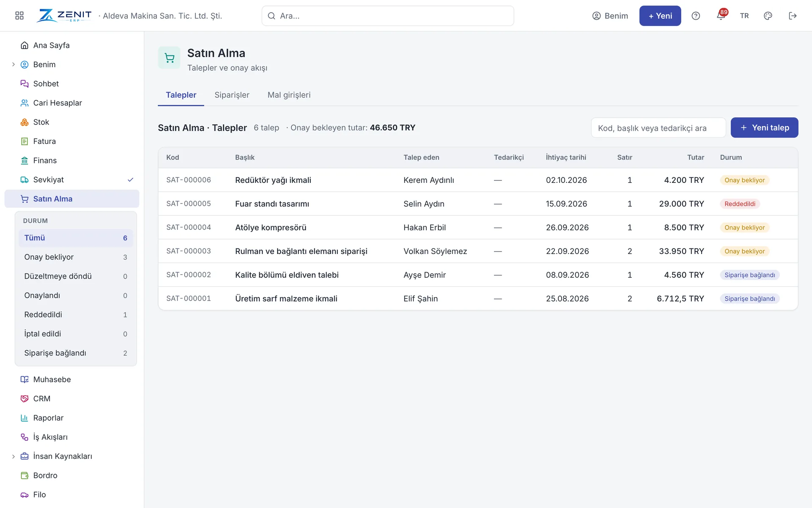Click the + Yeni button in header
Image resolution: width=812 pixels, height=508 pixels.
(x=660, y=16)
